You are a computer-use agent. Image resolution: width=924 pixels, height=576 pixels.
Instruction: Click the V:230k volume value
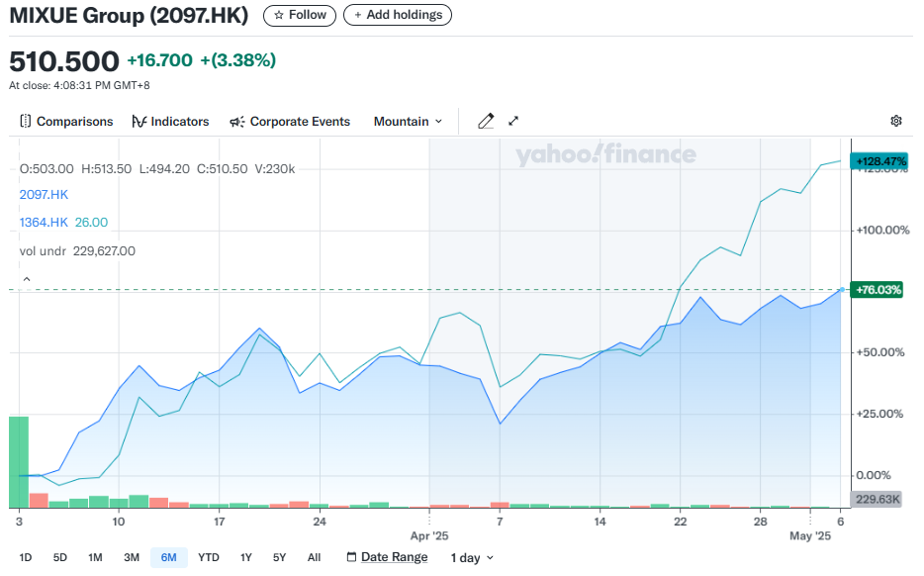(275, 169)
